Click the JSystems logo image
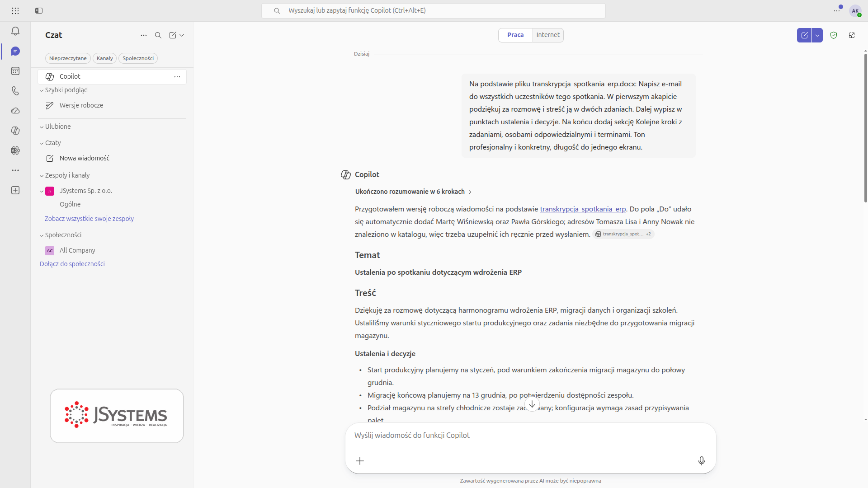Viewport: 868px width, 488px height. (117, 416)
